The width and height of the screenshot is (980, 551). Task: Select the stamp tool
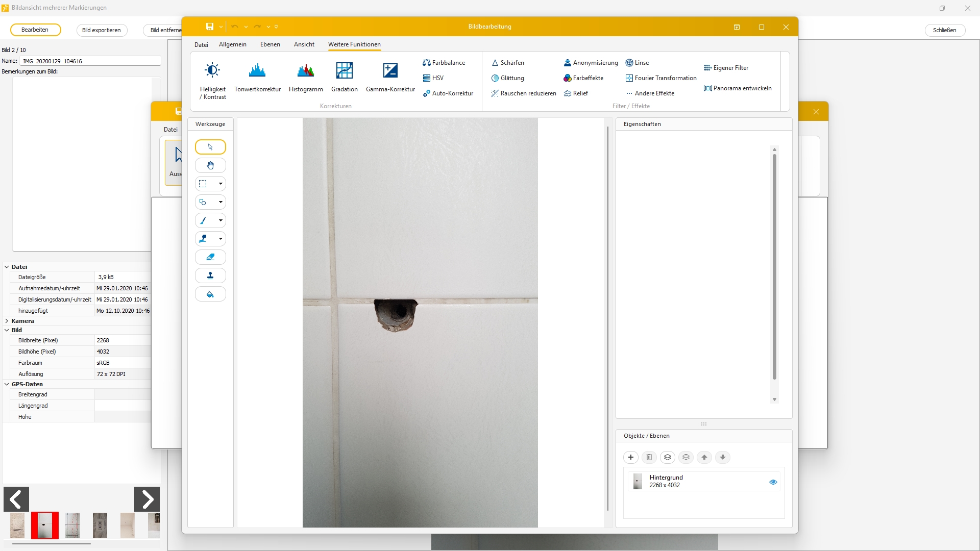210,275
